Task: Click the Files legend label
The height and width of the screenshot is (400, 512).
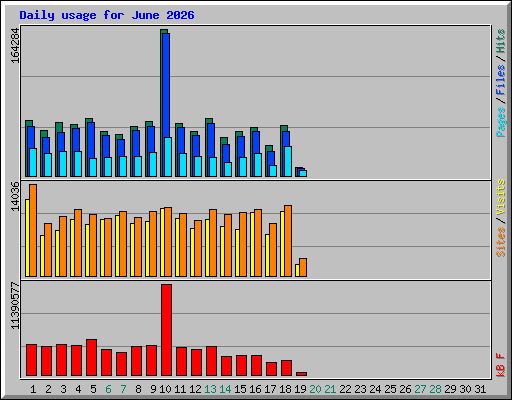Action: point(501,79)
